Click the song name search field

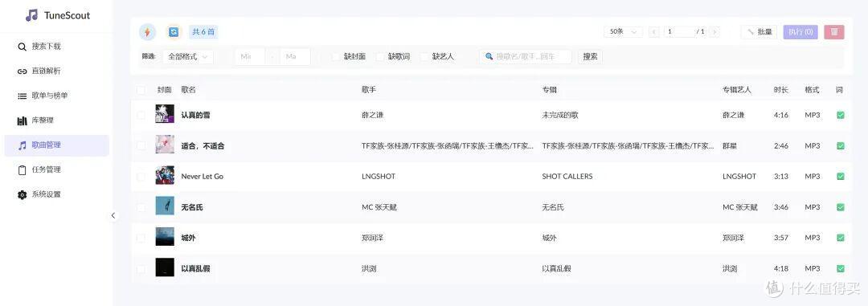point(526,56)
